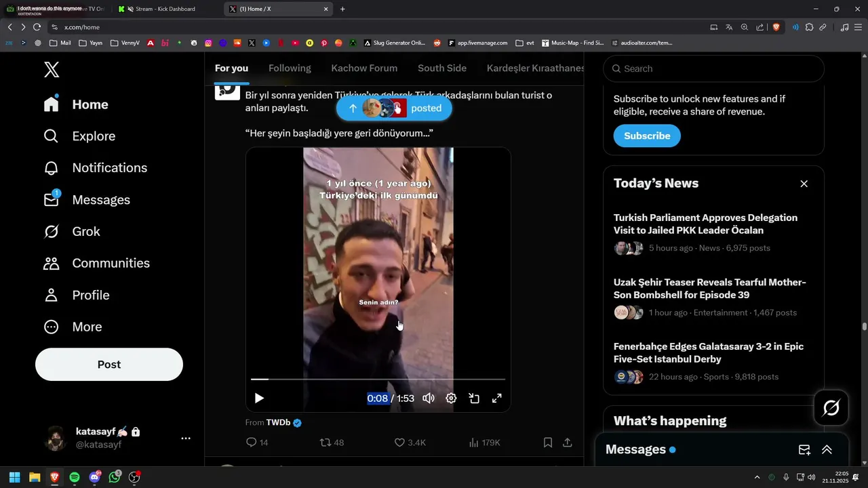Open the Uzak Şehir Teaser news story
Screen dimensions: 868x488
[x=713, y=297]
